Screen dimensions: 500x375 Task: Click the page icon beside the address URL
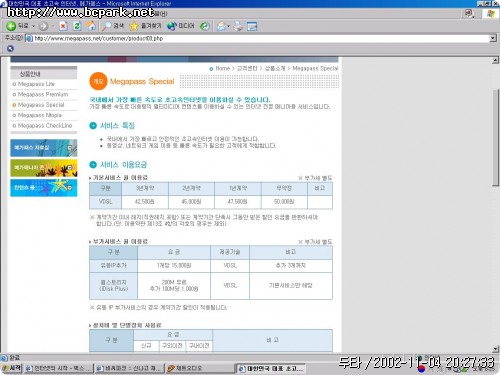coord(29,38)
